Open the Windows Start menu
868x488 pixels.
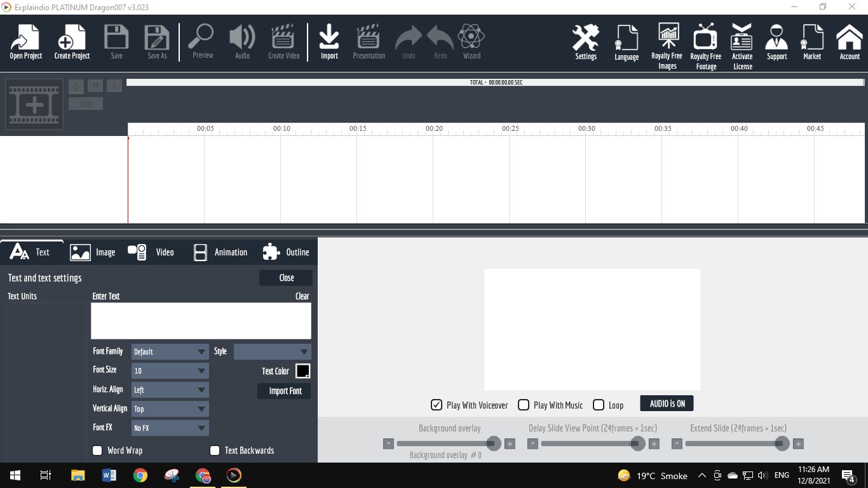(15, 475)
